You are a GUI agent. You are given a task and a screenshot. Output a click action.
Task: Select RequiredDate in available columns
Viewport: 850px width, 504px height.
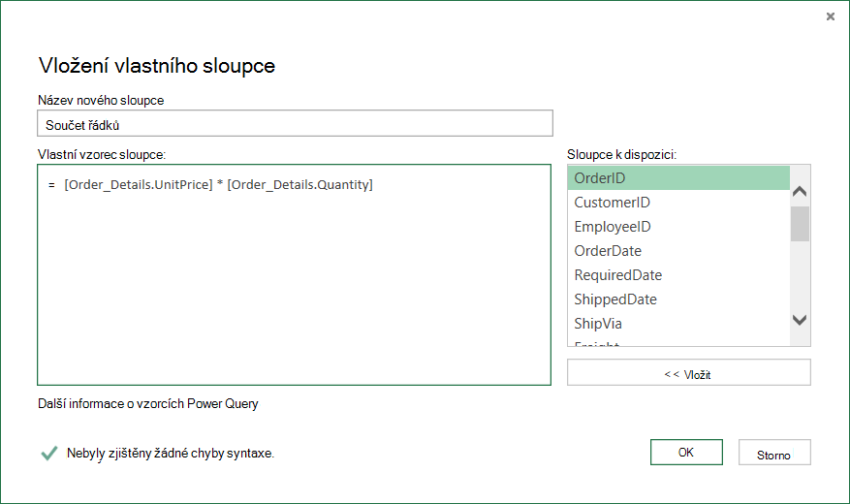point(678,275)
